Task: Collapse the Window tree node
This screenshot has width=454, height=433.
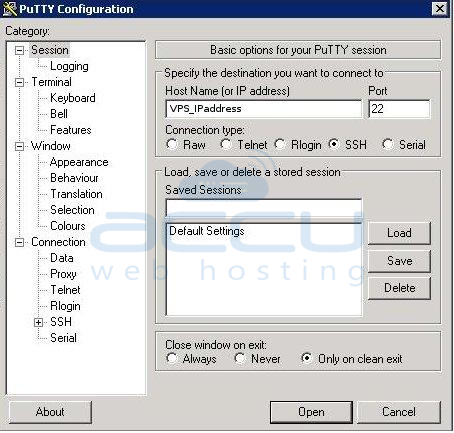Action: pyautogui.click(x=20, y=146)
